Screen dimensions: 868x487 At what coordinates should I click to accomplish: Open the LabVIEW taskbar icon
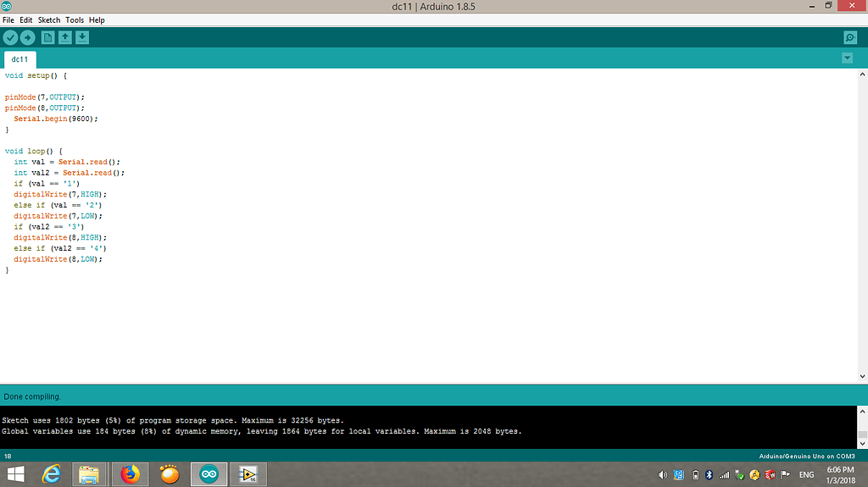(x=248, y=474)
